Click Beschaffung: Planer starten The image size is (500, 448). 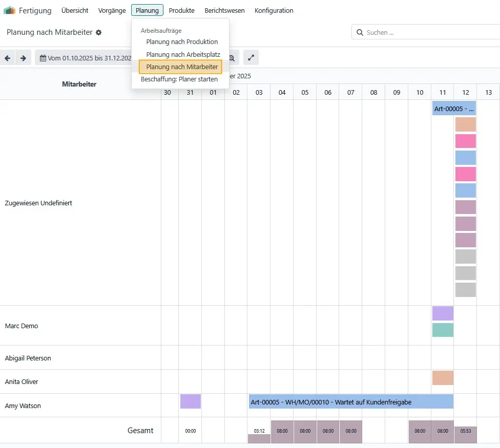(x=179, y=79)
